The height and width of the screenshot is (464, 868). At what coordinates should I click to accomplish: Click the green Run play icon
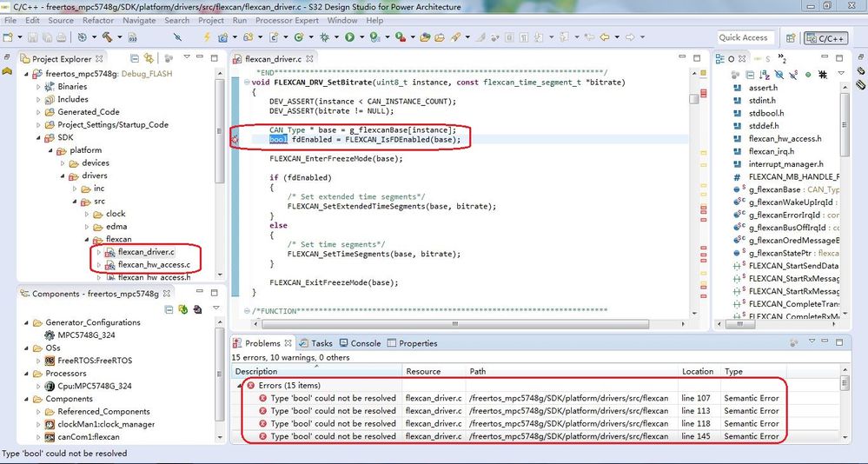click(349, 37)
